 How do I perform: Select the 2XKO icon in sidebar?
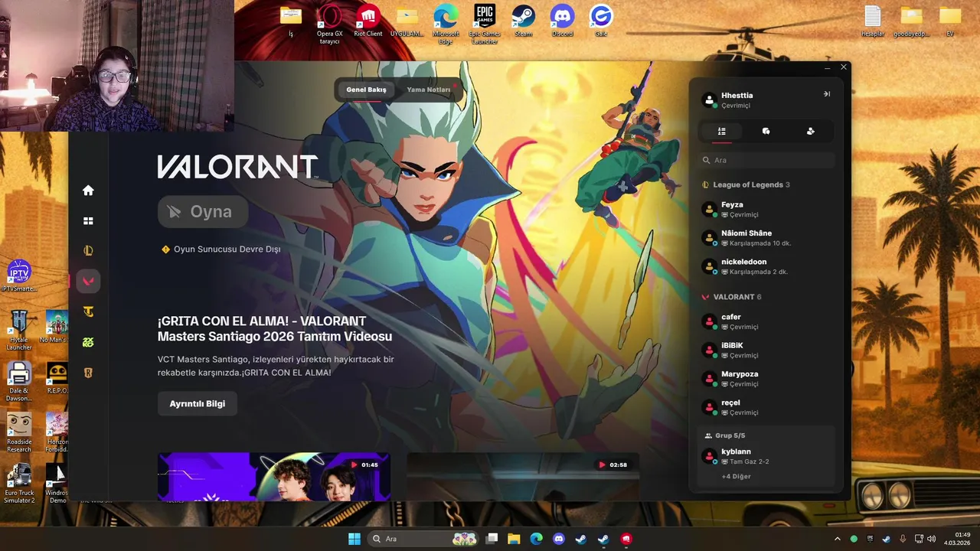88,342
